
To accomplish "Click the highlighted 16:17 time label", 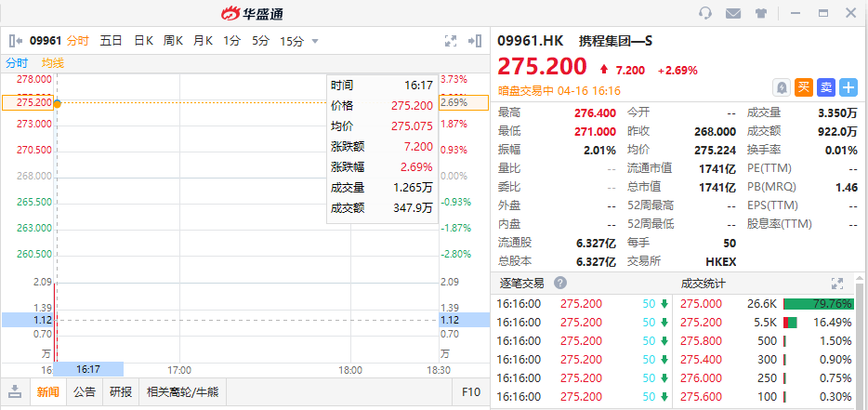I will (88, 369).
